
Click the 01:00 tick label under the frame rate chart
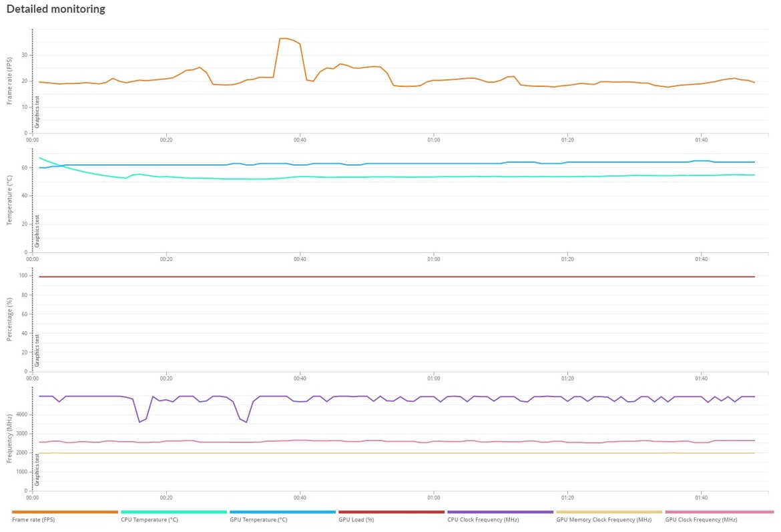click(433, 140)
